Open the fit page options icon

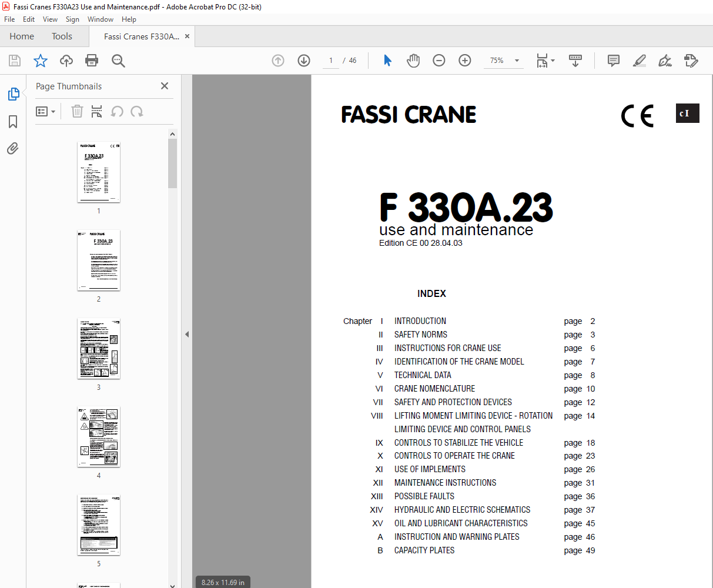coord(545,61)
